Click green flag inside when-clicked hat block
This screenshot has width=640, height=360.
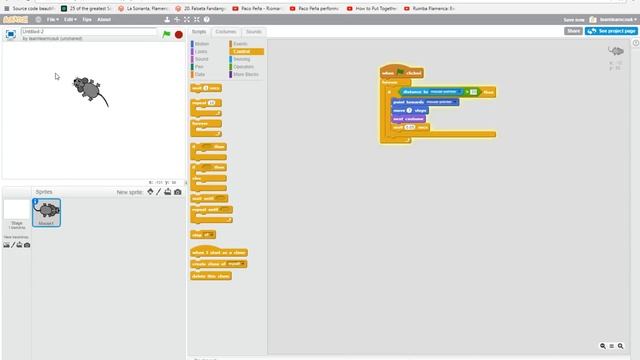[x=400, y=72]
